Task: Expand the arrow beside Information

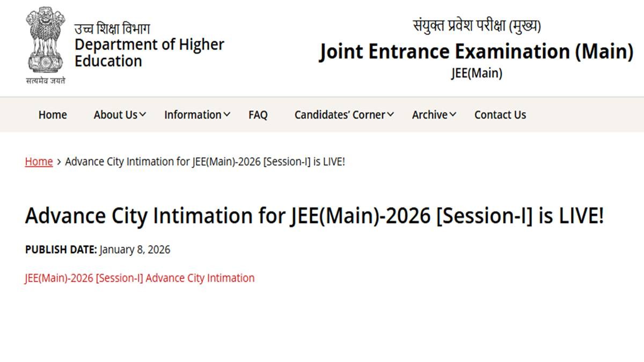Action: (227, 114)
